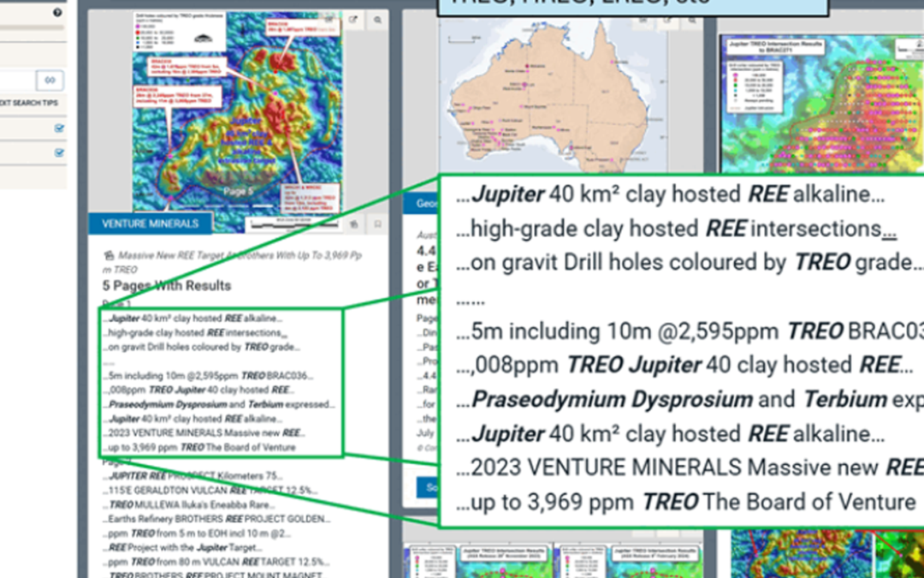Screen dimensions: 924x578
Task: Click the progress bar below the help icon
Action: [x=32, y=28]
